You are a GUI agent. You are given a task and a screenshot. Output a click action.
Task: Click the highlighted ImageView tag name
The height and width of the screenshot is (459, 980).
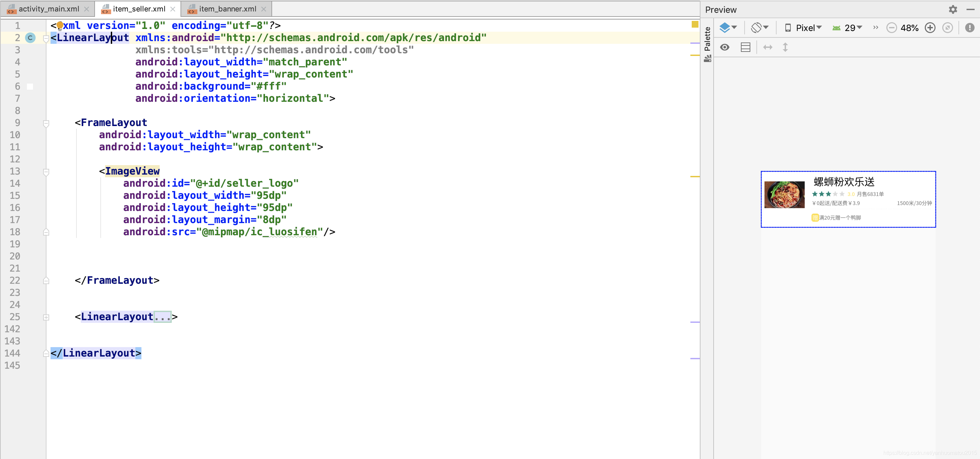(132, 171)
